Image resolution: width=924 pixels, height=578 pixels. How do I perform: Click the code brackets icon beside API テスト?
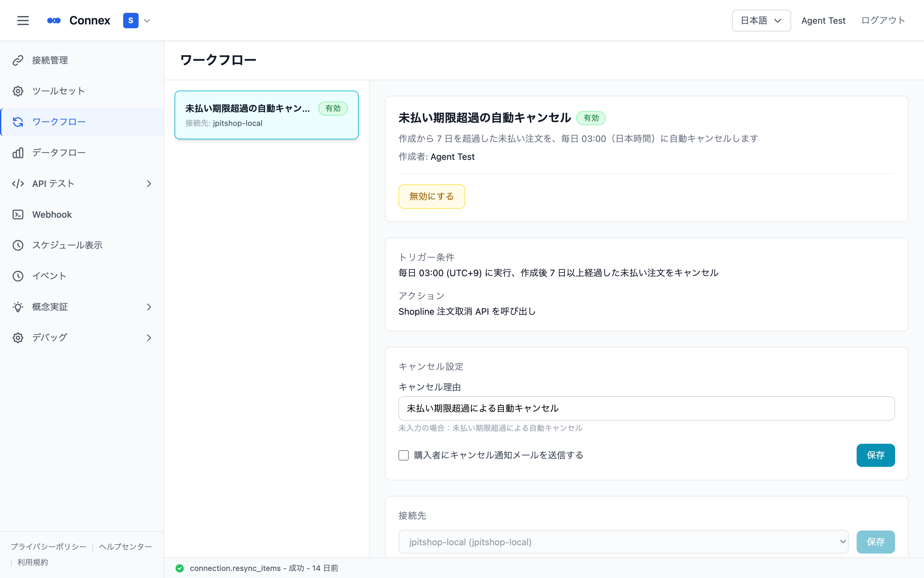(18, 183)
